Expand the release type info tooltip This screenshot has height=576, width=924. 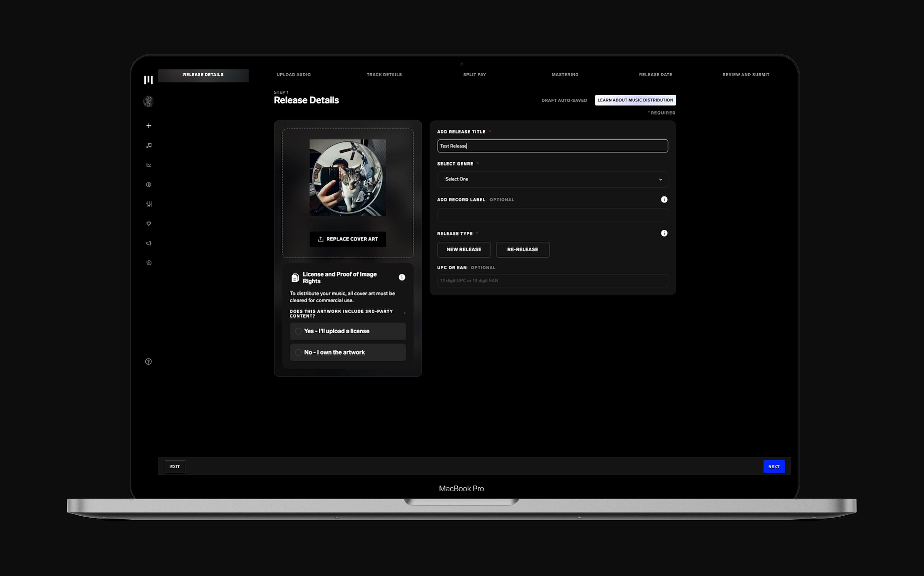pyautogui.click(x=664, y=233)
